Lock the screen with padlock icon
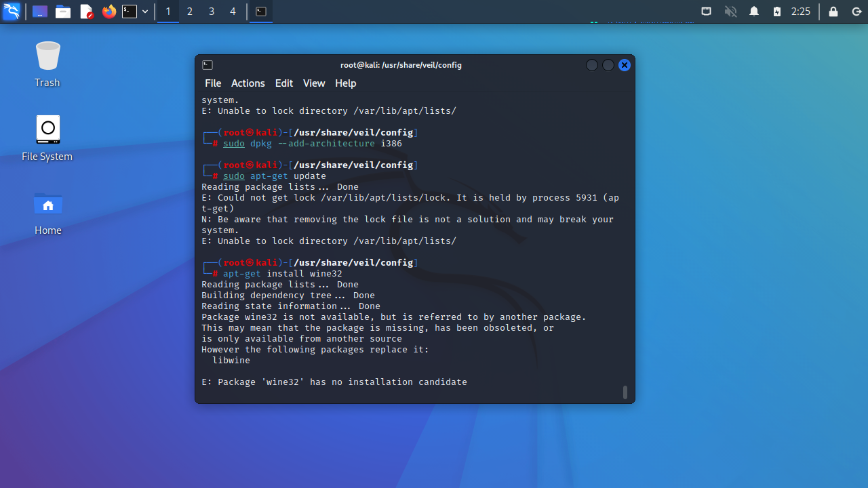Viewport: 868px width, 488px height. point(833,12)
